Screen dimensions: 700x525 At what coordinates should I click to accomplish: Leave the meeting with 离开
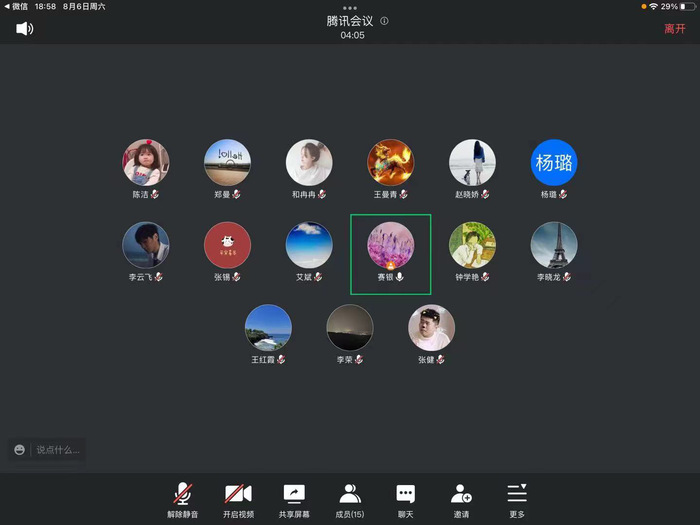tap(675, 29)
